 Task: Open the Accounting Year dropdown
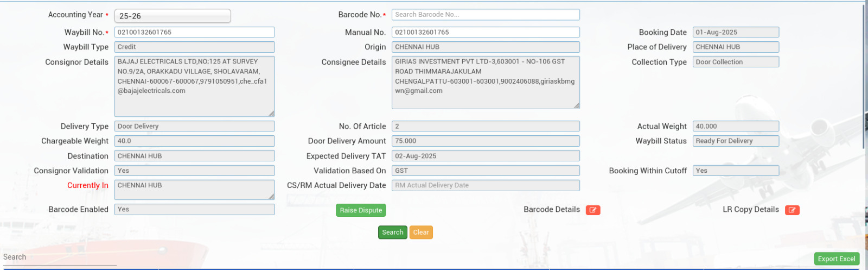173,16
